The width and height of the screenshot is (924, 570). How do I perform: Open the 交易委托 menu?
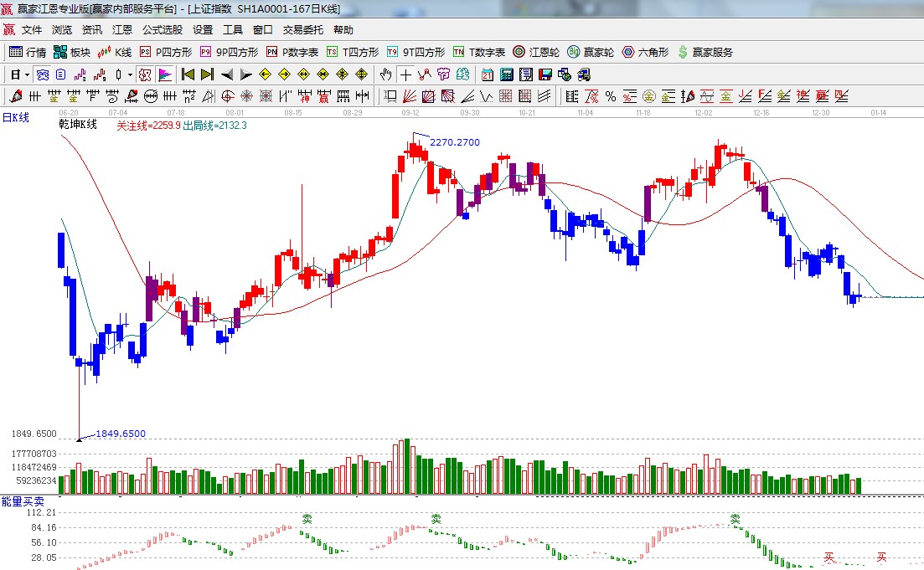tap(302, 29)
